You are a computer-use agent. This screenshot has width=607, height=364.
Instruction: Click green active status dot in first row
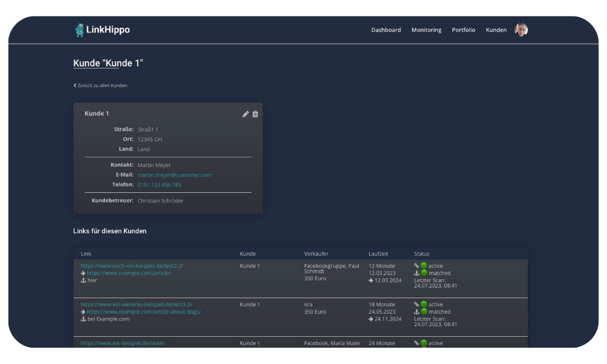(x=424, y=266)
